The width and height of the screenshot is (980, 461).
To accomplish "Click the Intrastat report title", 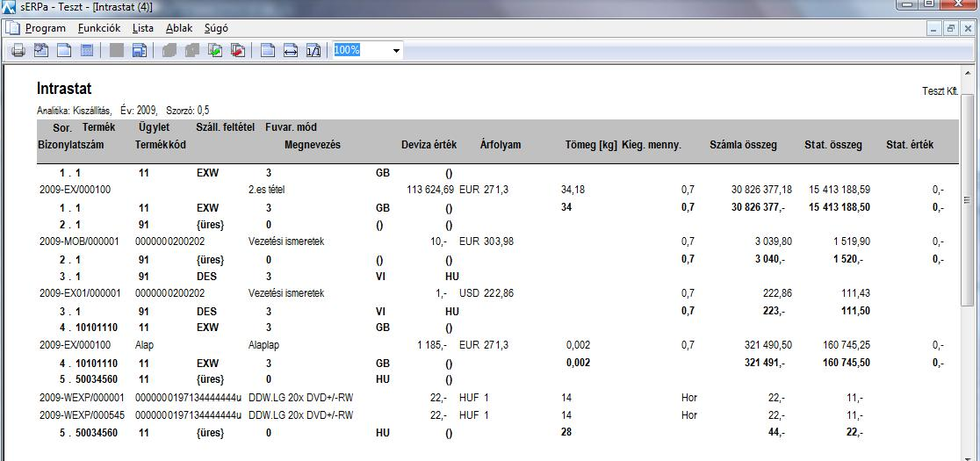I will click(64, 89).
